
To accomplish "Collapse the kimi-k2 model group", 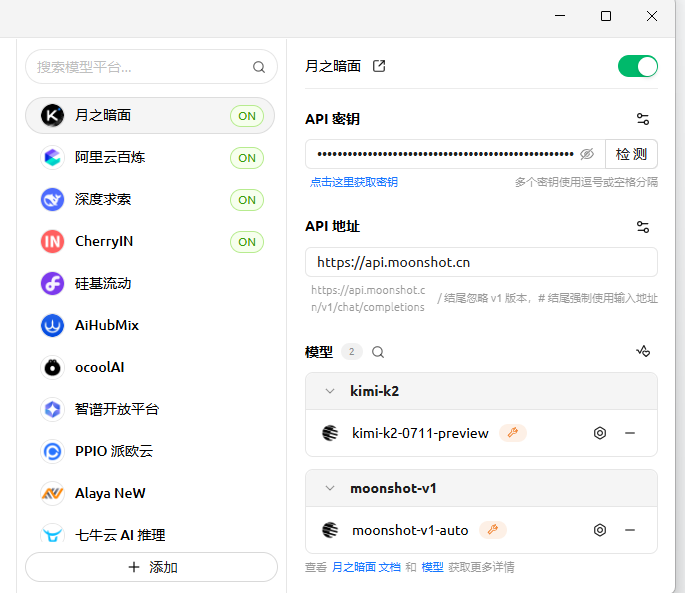I will pyautogui.click(x=330, y=391).
